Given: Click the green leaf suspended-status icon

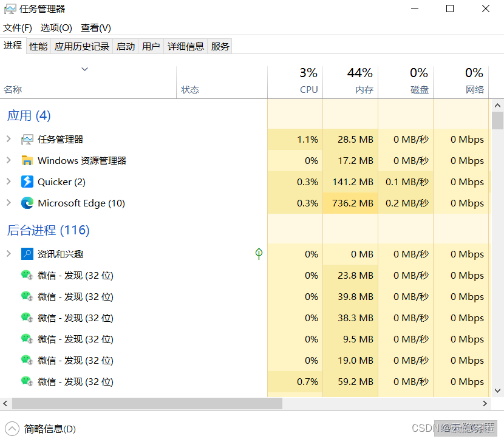Looking at the screenshot, I should (x=259, y=254).
